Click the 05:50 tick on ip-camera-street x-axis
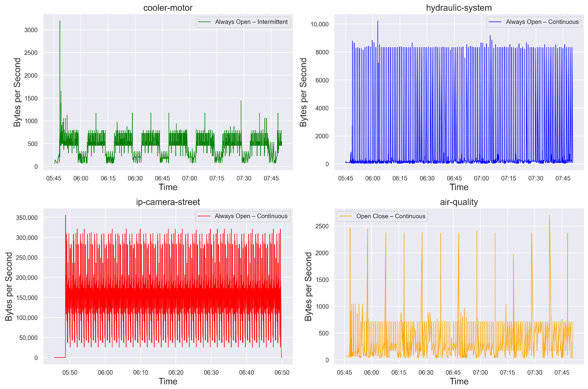The image size is (588, 389). 70,373
